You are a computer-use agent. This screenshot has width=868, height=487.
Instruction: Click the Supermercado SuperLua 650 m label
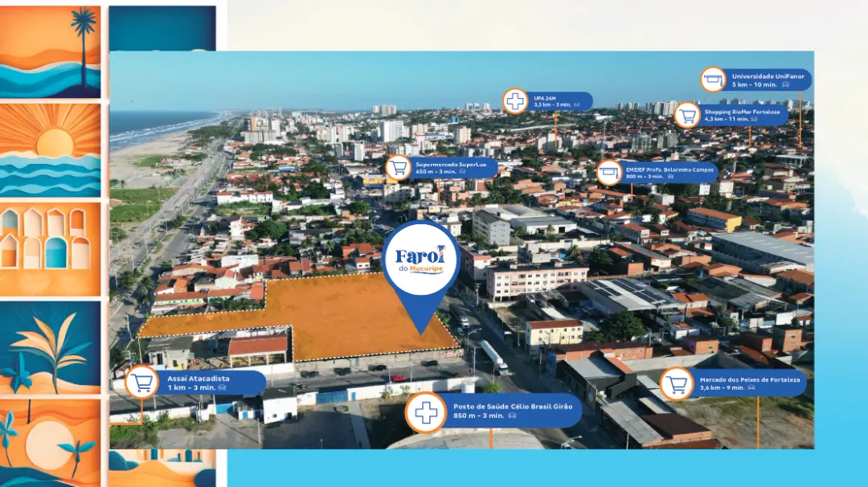pyautogui.click(x=453, y=167)
